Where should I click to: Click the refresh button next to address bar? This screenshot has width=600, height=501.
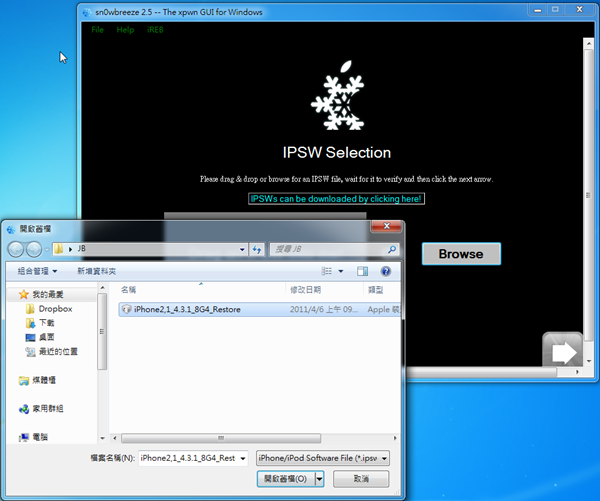256,250
